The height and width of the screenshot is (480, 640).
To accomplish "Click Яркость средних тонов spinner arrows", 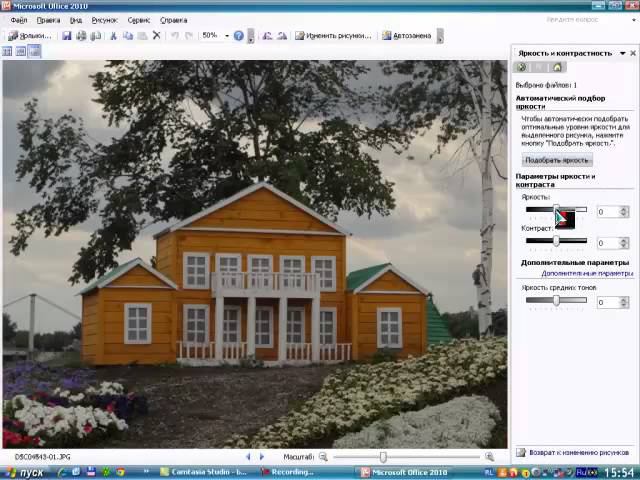I will [x=623, y=303].
